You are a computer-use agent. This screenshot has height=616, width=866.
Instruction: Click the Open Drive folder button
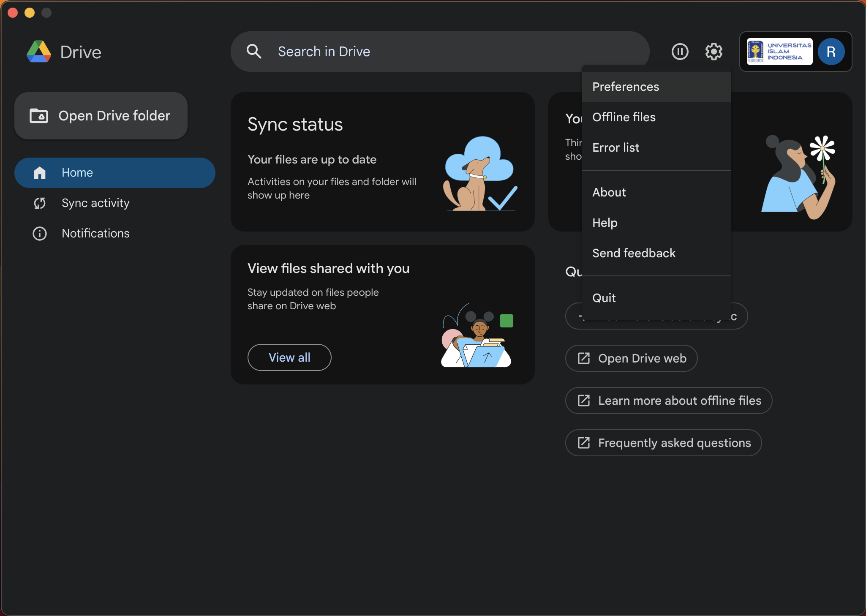click(101, 116)
